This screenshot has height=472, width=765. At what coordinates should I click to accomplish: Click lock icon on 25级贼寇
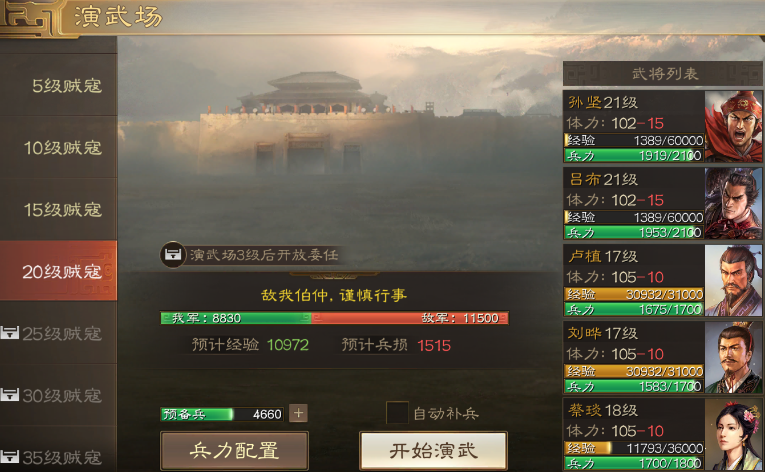click(x=10, y=333)
